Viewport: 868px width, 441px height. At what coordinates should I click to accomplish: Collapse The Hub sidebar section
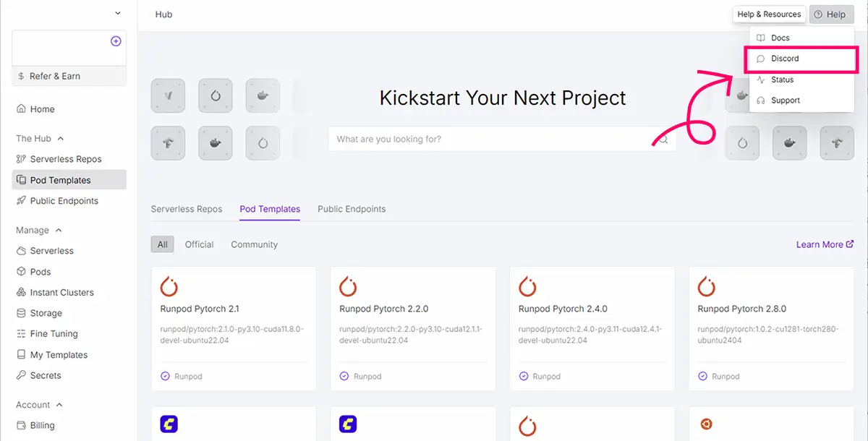point(61,139)
